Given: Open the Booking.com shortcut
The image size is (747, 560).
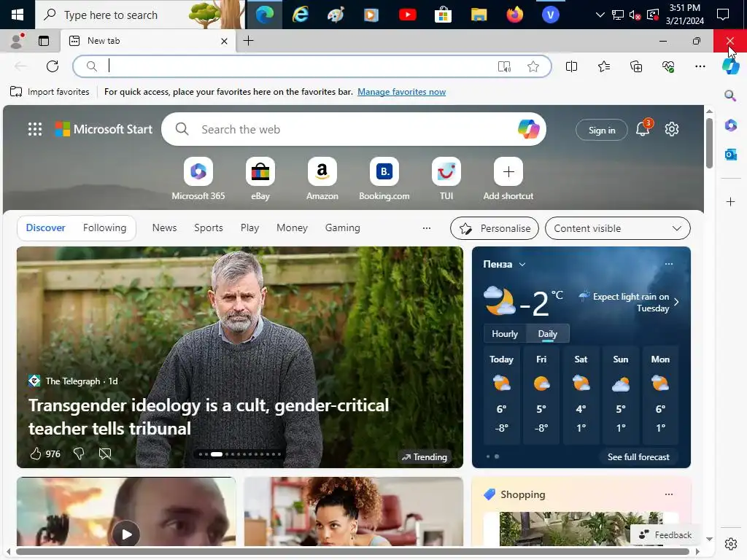Looking at the screenshot, I should pyautogui.click(x=384, y=179).
